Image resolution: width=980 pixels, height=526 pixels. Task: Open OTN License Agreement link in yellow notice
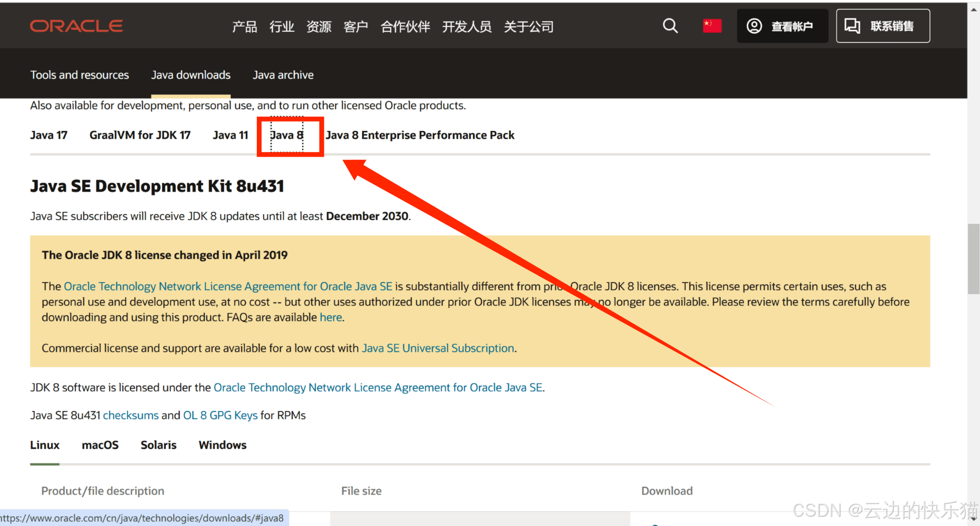pyautogui.click(x=228, y=286)
